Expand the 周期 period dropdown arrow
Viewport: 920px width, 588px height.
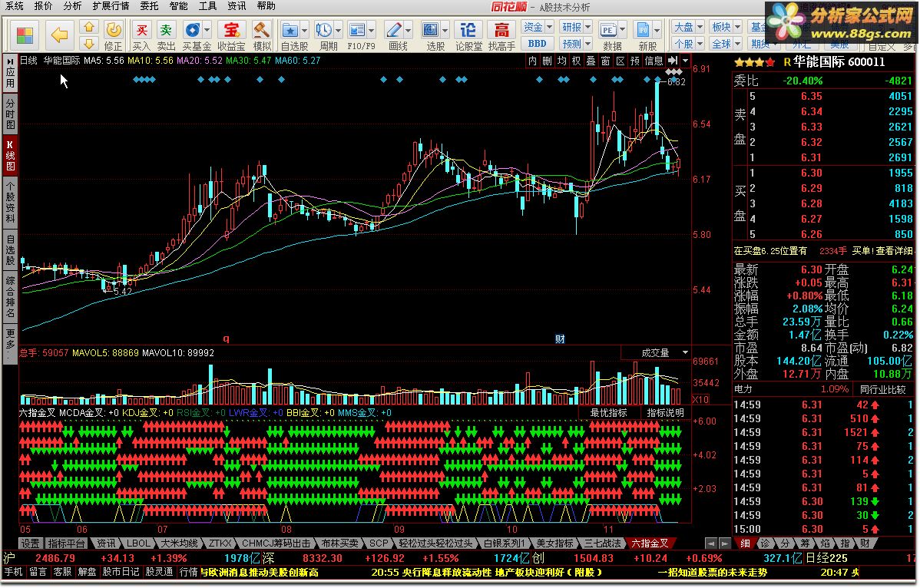[338, 29]
